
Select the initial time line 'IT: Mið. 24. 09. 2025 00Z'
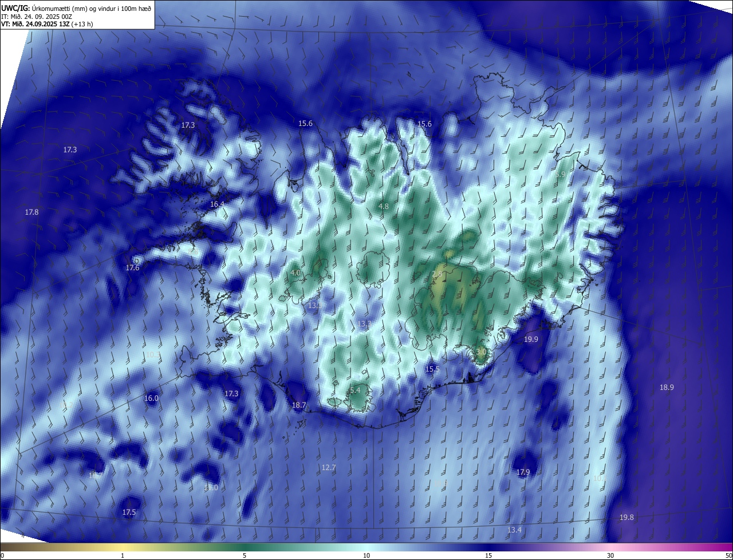(x=37, y=16)
